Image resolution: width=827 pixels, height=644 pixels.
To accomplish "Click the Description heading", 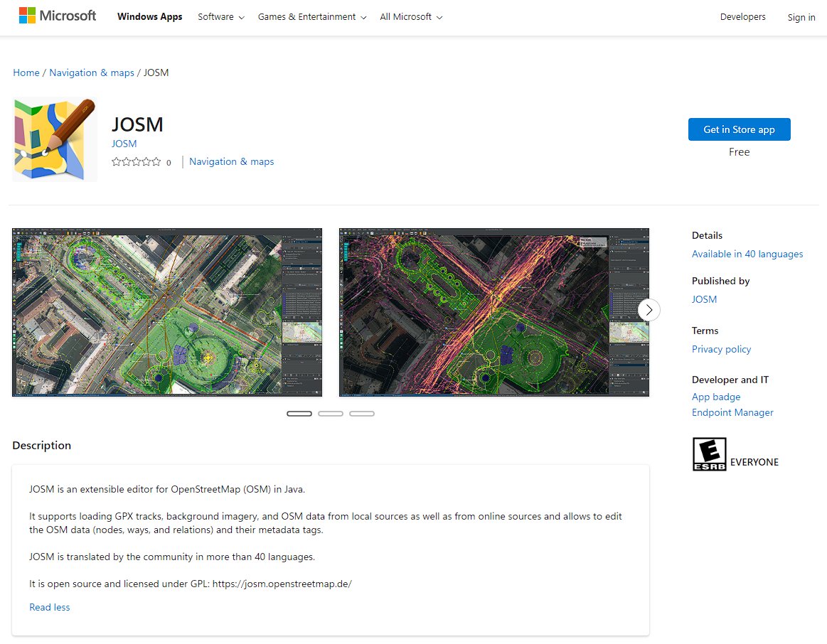I will point(42,445).
